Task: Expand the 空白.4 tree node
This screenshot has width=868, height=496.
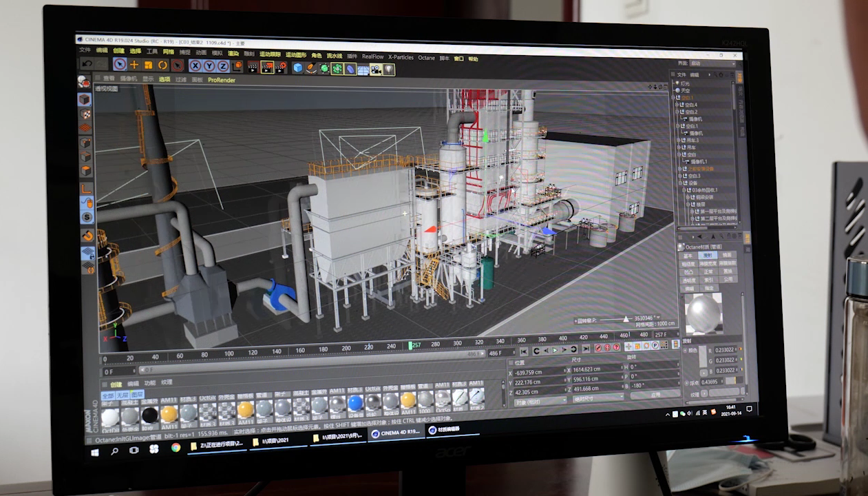Action: (x=678, y=105)
